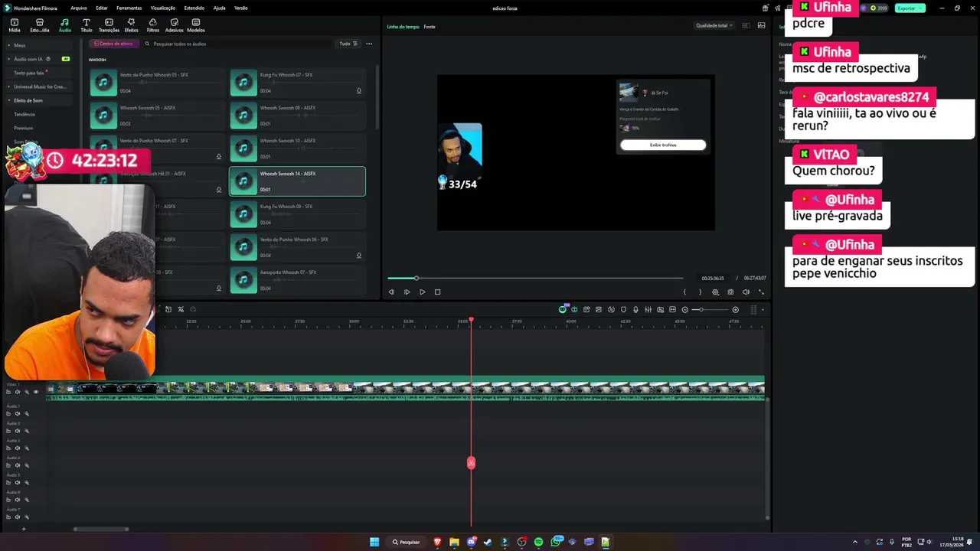980x551 pixels.
Task: Mute the Áudio 1 track
Action: 17,414
